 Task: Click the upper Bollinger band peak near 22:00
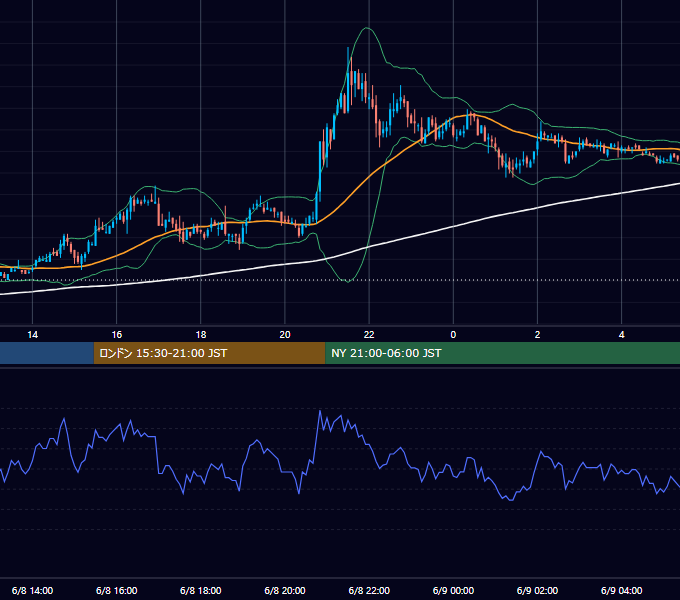367,28
